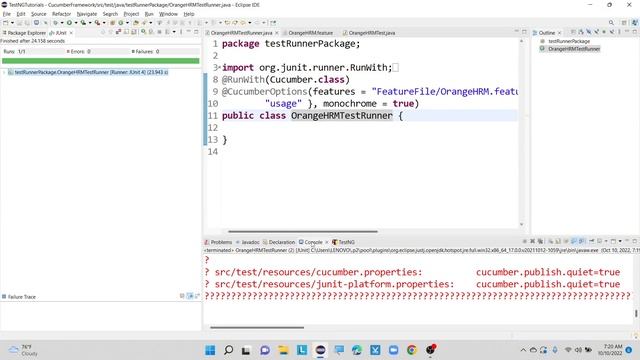640x360 pixels.
Task: Click the terminal icon in main toolbar
Action: 37,23
